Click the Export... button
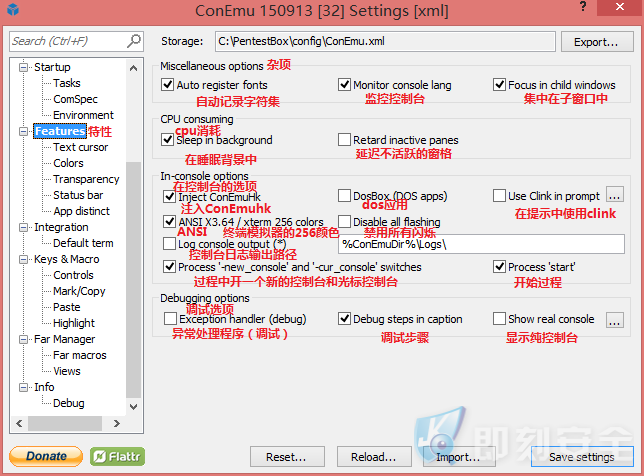This screenshot has width=644, height=476. [597, 42]
